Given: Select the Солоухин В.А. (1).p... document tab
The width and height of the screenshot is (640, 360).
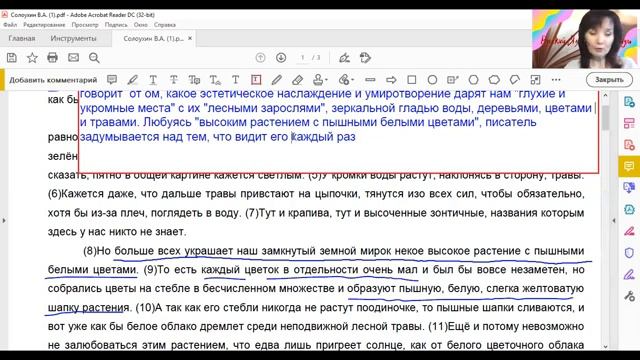Looking at the screenshot, I should pyautogui.click(x=153, y=38).
